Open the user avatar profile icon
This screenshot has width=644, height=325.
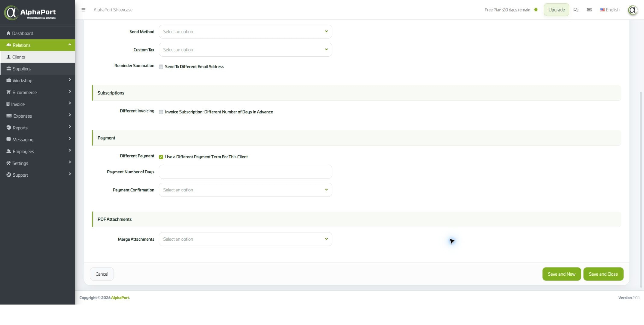[x=633, y=10]
